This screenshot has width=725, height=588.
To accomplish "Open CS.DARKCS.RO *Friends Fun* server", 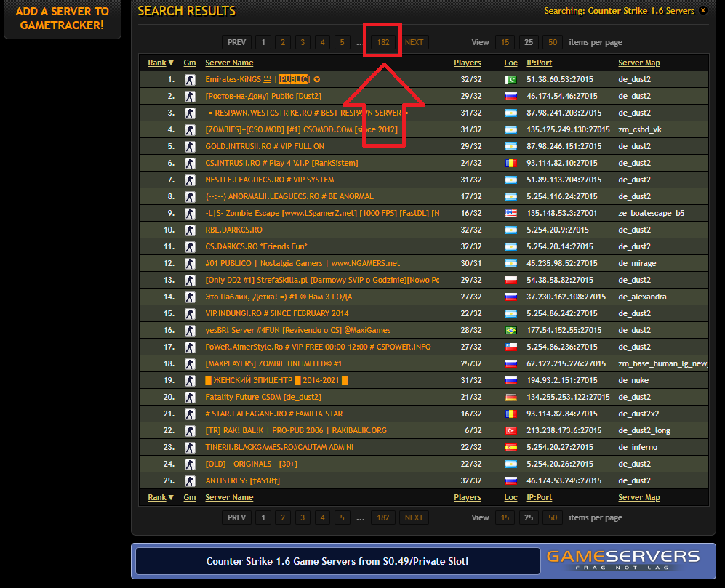I will point(256,247).
